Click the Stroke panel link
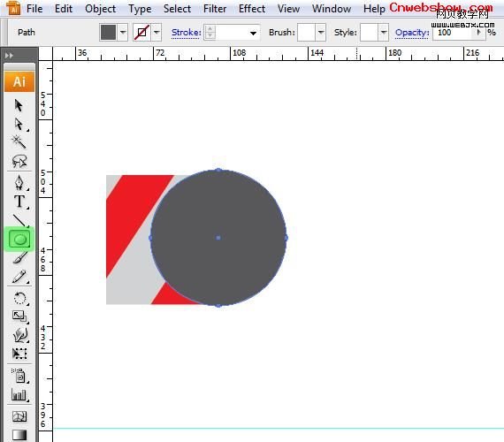The image size is (504, 442). coord(186,33)
